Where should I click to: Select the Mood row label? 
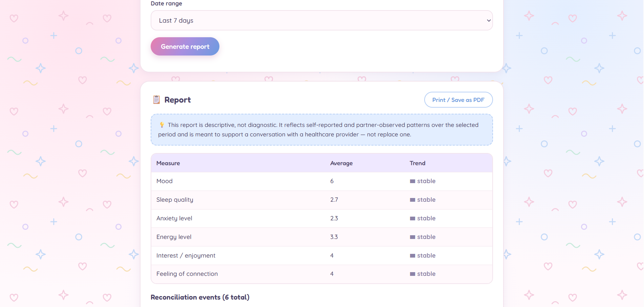(x=165, y=181)
